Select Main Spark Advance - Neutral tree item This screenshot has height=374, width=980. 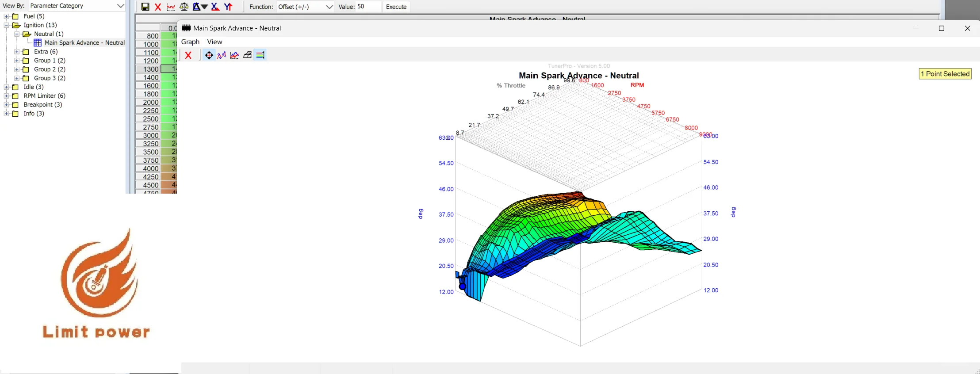(x=84, y=43)
